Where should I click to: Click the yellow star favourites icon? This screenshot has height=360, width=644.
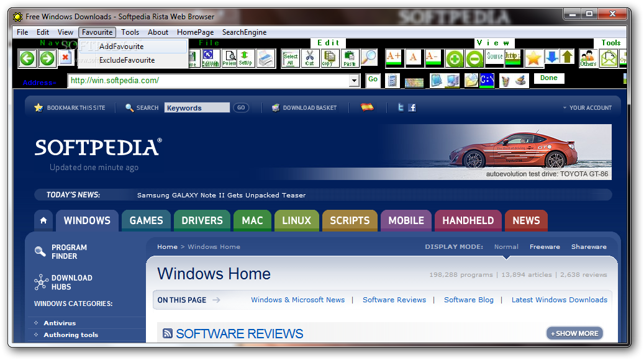533,58
